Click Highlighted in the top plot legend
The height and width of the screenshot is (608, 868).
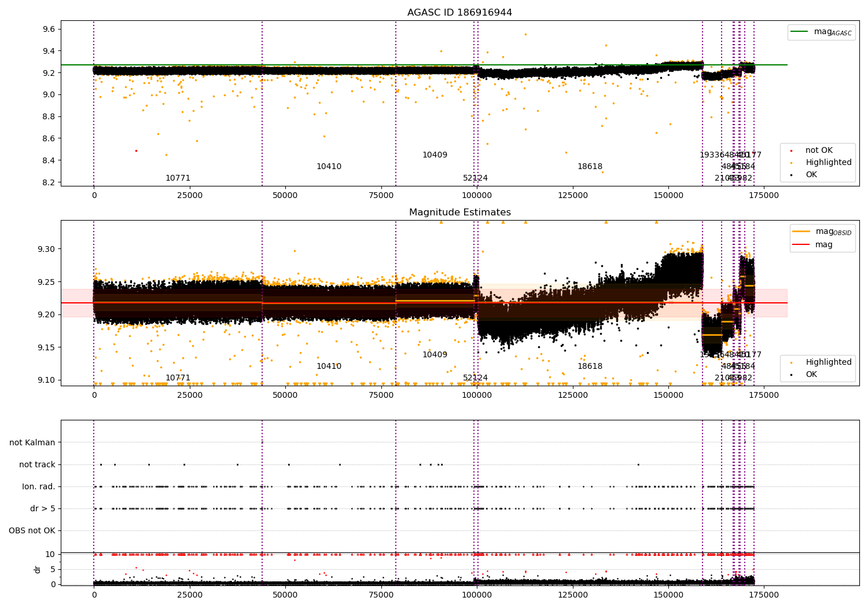pos(829,163)
